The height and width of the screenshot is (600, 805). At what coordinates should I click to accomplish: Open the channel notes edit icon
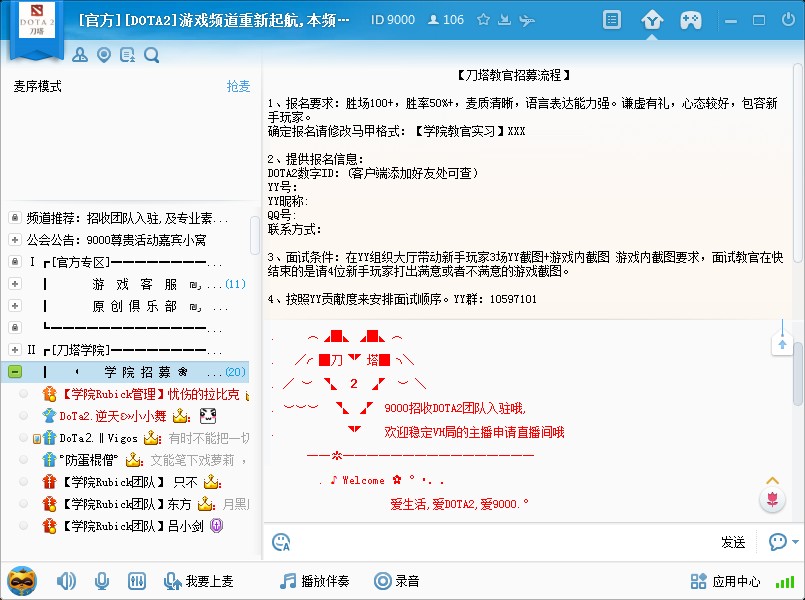pyautogui.click(x=127, y=55)
